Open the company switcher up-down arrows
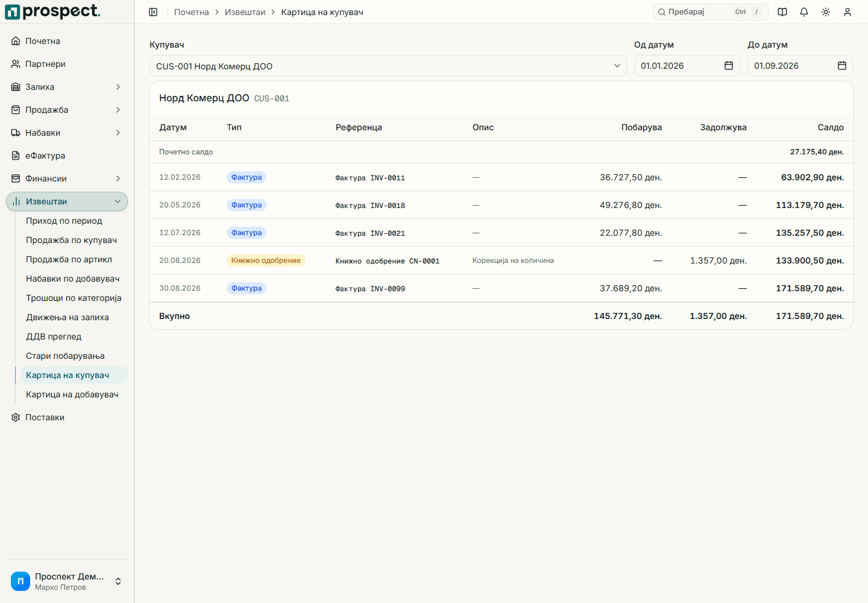This screenshot has width=868, height=603. coord(118,581)
